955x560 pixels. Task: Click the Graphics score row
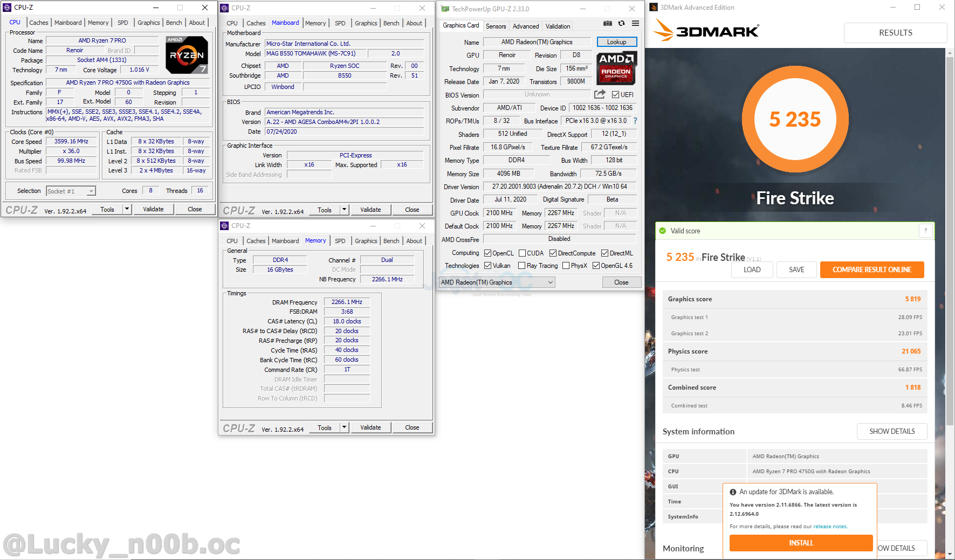pos(794,299)
